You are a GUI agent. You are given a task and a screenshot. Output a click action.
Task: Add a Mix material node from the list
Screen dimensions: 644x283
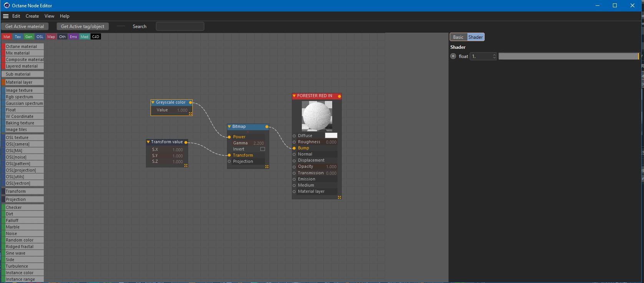click(x=23, y=53)
